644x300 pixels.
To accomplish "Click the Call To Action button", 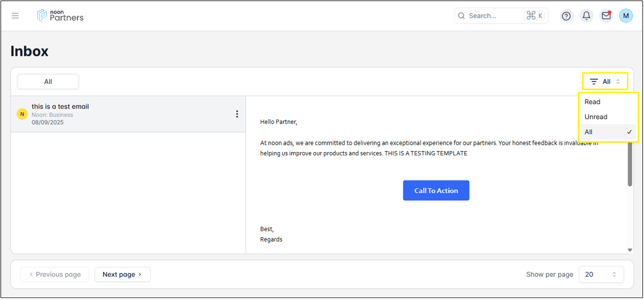I will 436,190.
